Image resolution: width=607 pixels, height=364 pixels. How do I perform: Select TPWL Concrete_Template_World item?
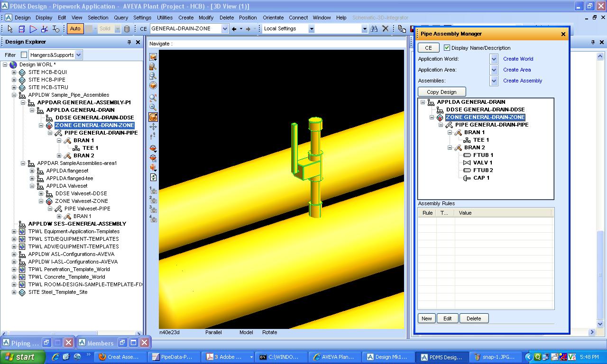66,277
